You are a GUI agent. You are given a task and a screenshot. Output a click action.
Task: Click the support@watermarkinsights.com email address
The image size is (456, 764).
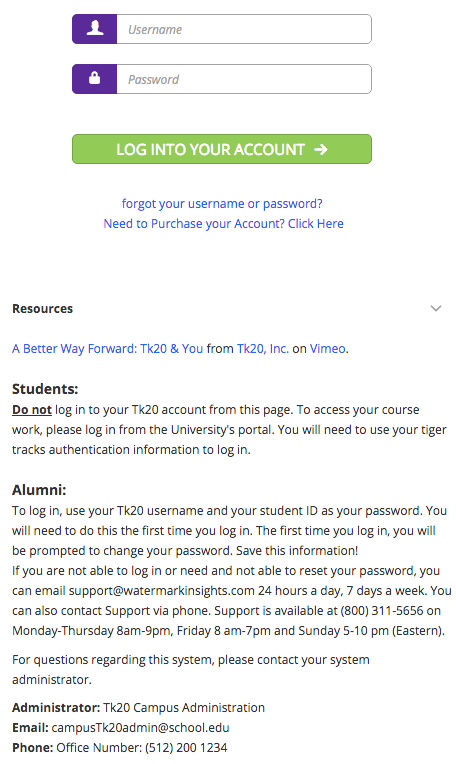pos(162,591)
